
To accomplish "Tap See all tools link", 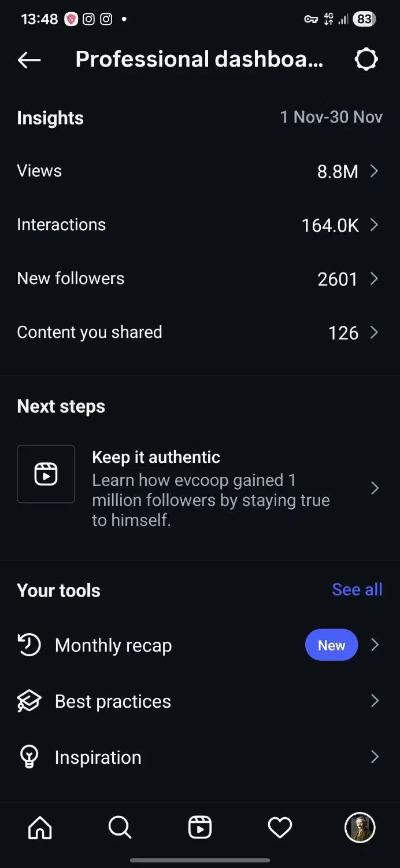I will coord(357,590).
